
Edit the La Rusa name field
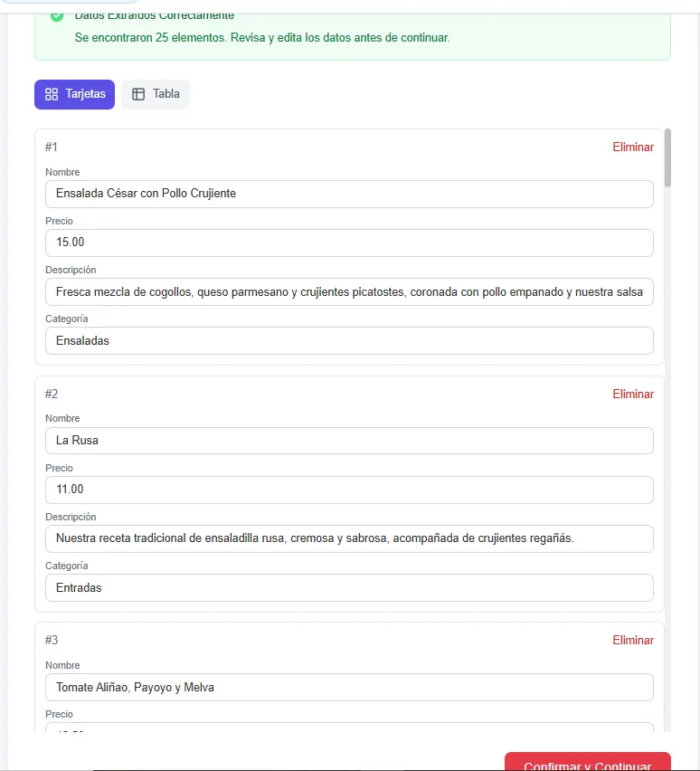[349, 441]
